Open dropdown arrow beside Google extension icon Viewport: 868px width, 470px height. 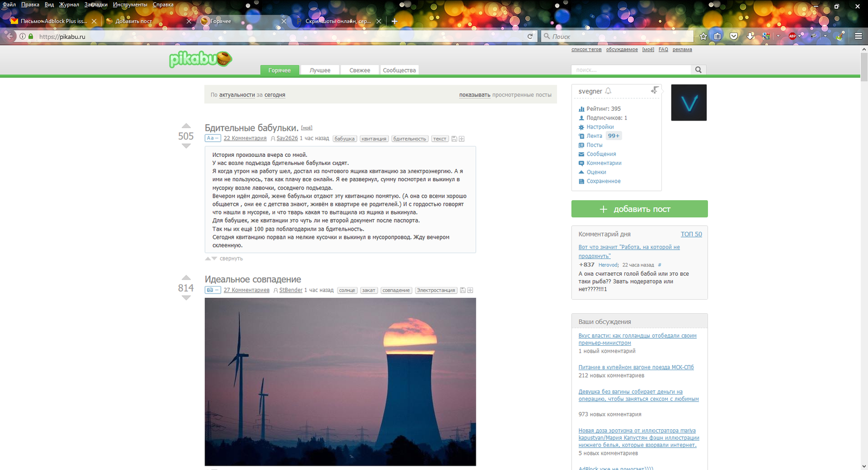click(778, 36)
